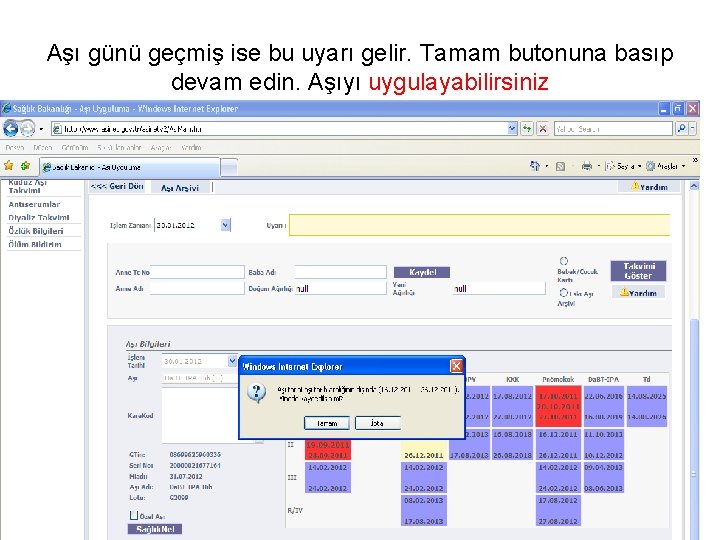
Task: Toggle the Özel Aşı checkbox
Action: 134,515
